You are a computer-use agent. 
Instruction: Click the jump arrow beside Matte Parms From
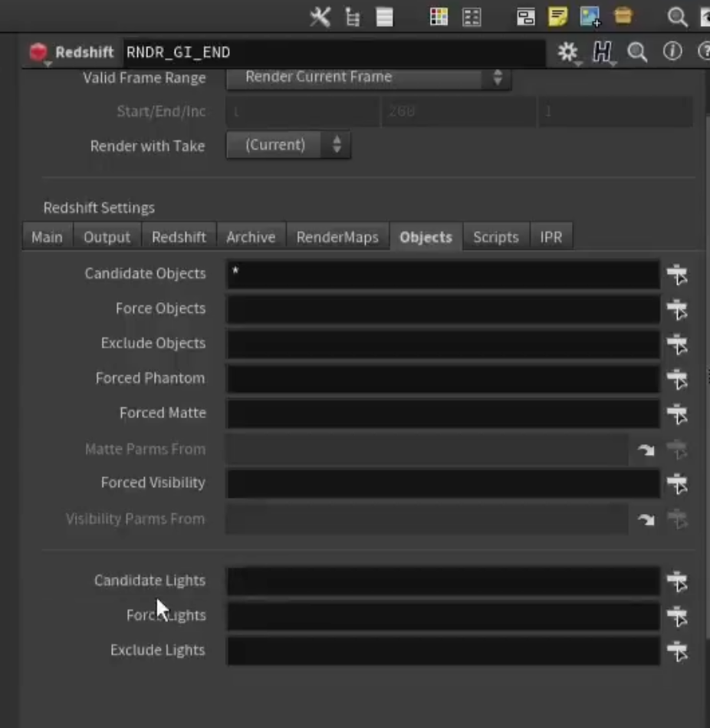coord(646,450)
